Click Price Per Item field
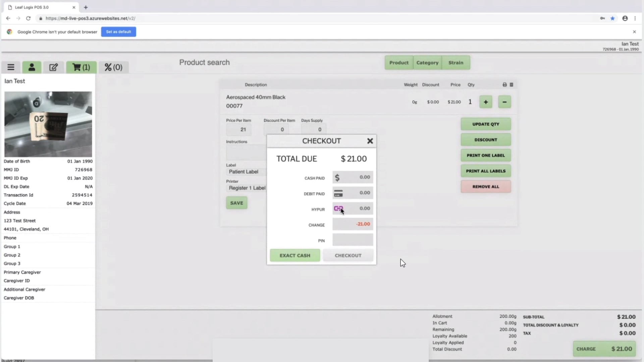Screen dimensions: 644x362 click(x=238, y=130)
